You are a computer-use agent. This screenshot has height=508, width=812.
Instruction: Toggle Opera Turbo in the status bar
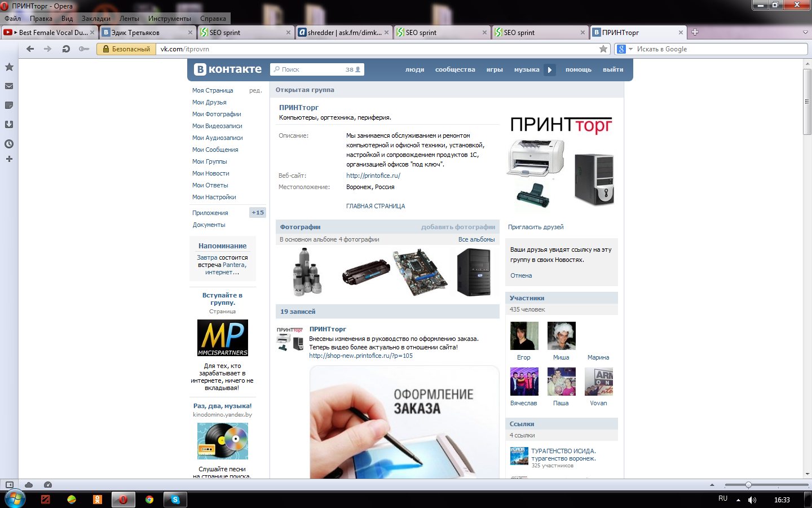click(48, 485)
